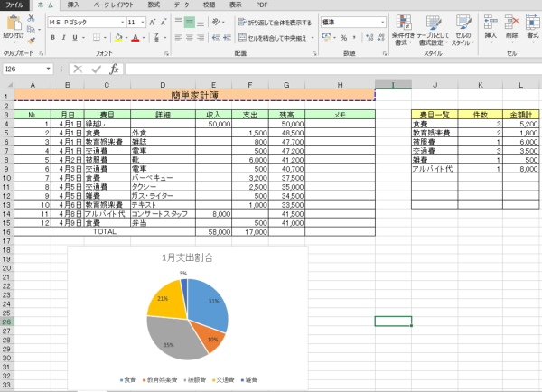This screenshot has height=392, width=542.
Task: Align text right
Action: click(201, 38)
